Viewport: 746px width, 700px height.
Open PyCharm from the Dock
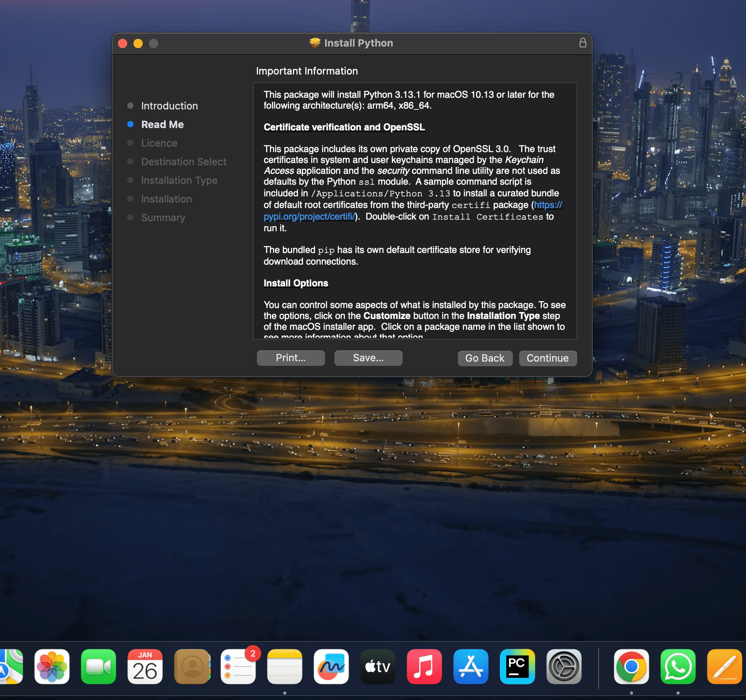click(x=518, y=667)
